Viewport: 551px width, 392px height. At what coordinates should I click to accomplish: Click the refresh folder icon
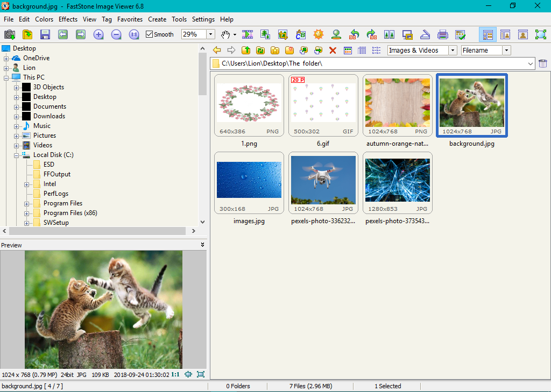point(260,50)
